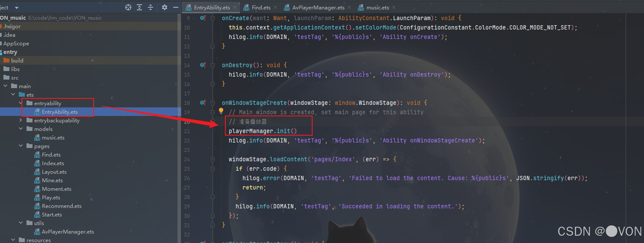Close the EntryAbility.ets editor tab
The width and height of the screenshot is (644, 243).
point(235,8)
